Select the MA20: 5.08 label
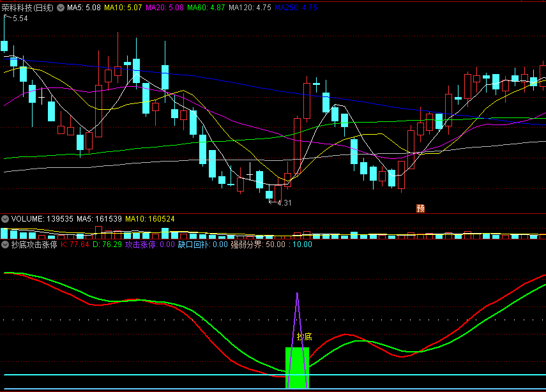Screen dimensions: 546x392 point(165,8)
